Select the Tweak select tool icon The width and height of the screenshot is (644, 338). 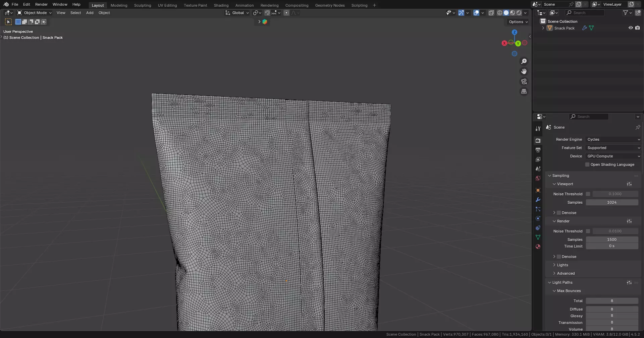point(8,22)
